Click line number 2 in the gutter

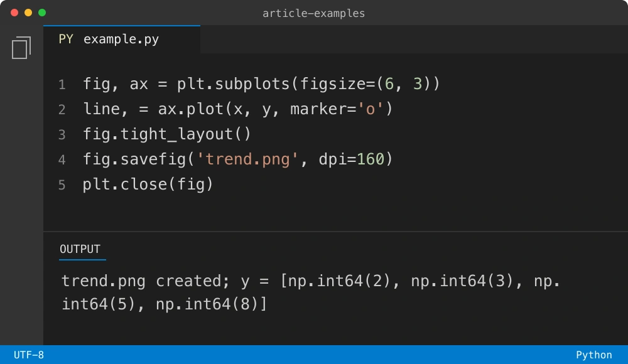62,109
